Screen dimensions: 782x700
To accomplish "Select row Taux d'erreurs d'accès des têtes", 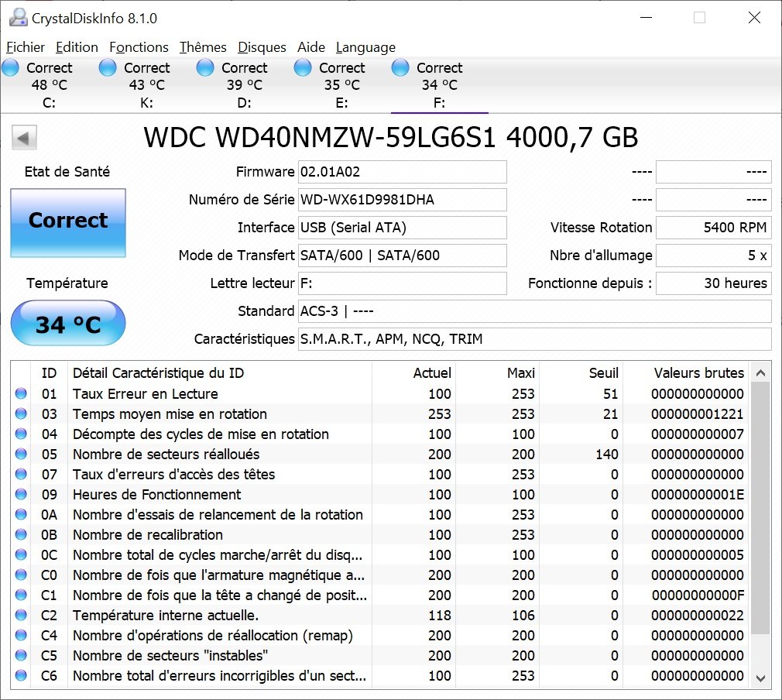I will (x=380, y=474).
